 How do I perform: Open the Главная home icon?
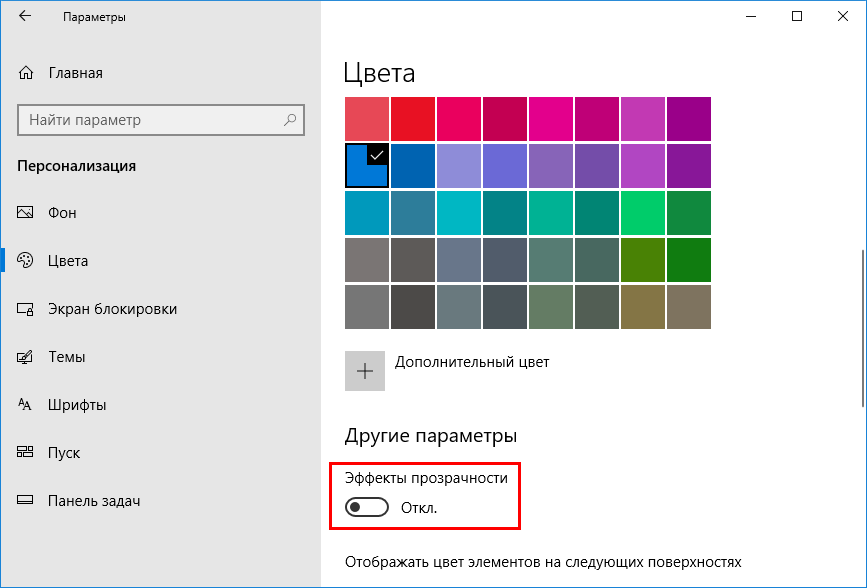(26, 73)
